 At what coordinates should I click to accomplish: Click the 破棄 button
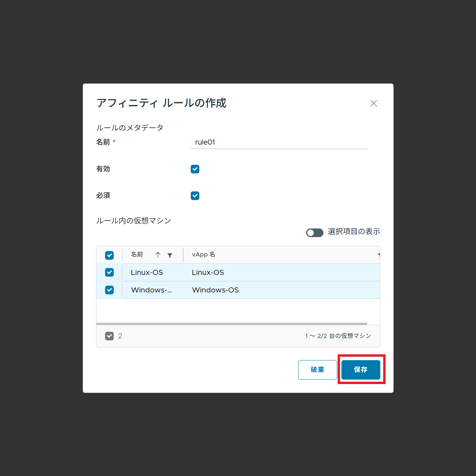[x=317, y=370]
